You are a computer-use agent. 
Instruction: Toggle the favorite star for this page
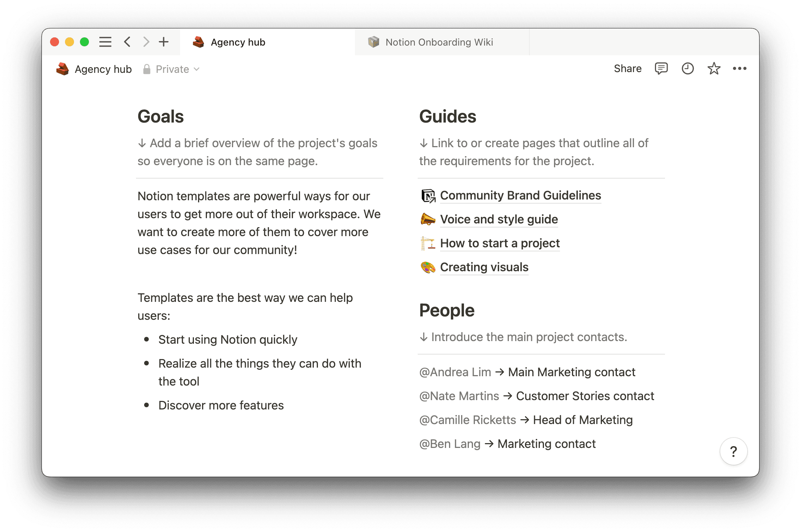click(x=714, y=68)
